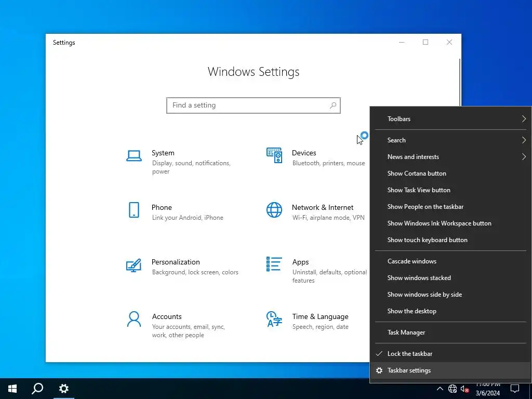The image size is (532, 399).
Task: Open the System settings laptop icon
Action: (134, 156)
